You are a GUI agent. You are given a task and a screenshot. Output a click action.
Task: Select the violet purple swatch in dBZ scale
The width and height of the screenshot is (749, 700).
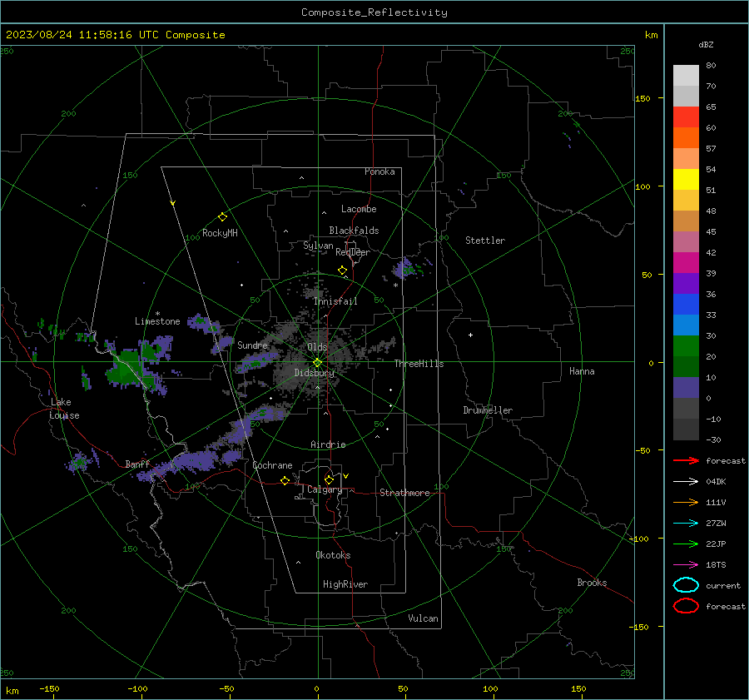(686, 283)
